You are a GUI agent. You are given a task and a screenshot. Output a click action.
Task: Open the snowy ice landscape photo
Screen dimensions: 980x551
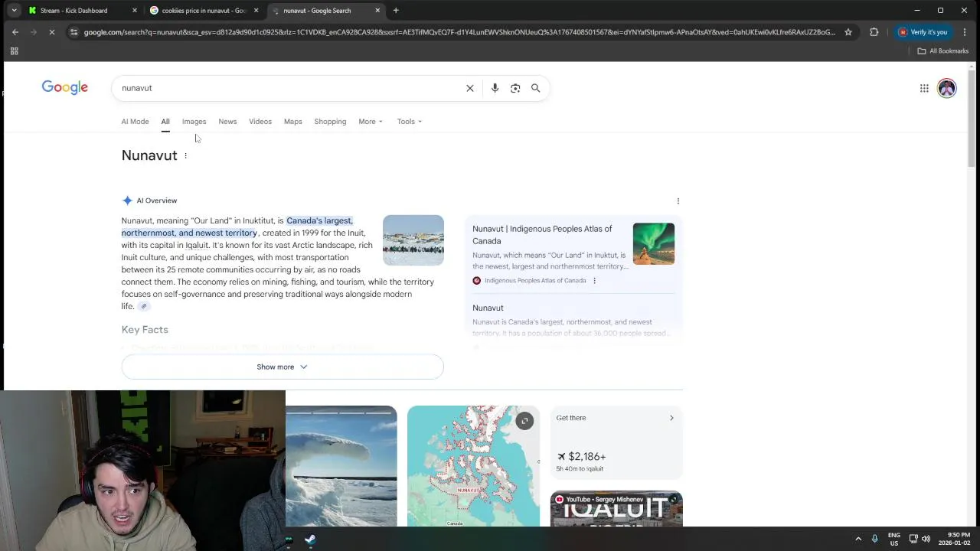(341, 466)
